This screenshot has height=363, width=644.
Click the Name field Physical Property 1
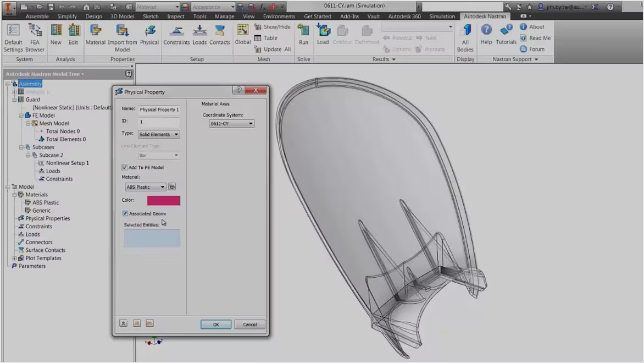point(159,109)
